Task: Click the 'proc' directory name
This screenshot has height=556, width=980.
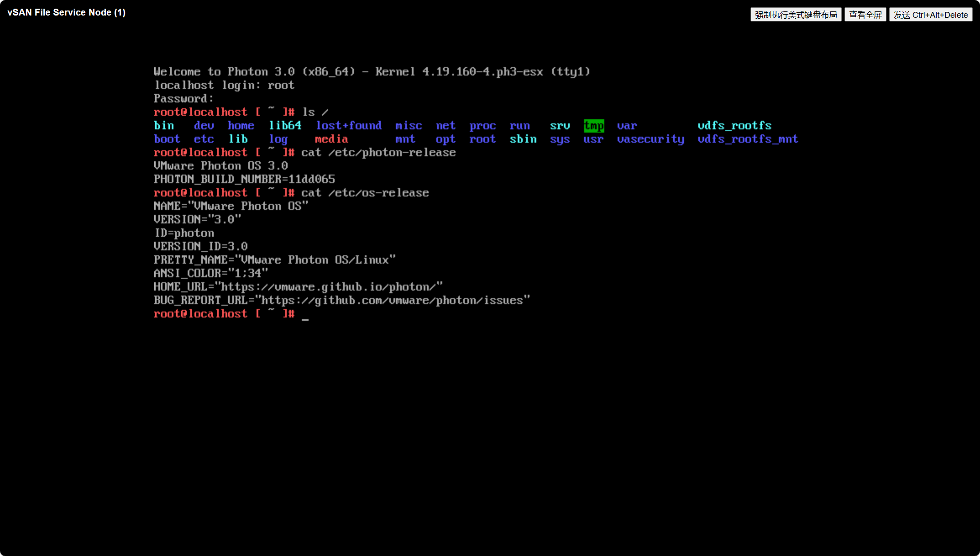Action: pos(483,126)
